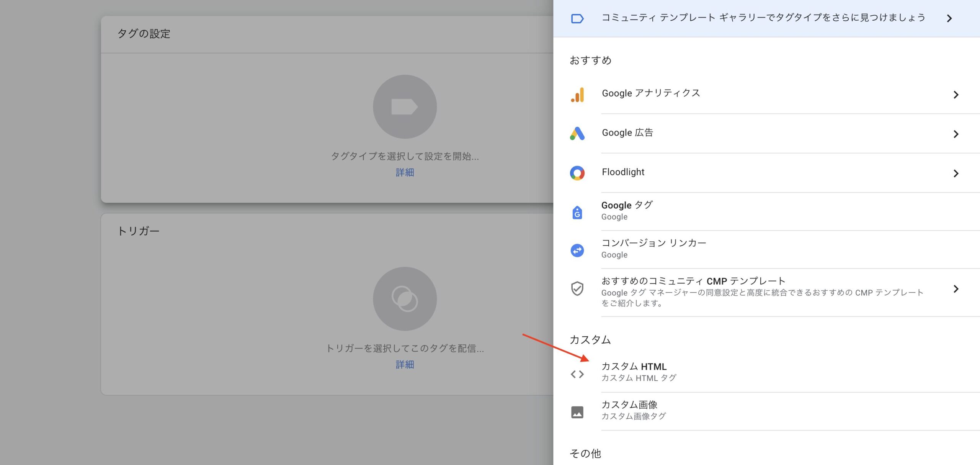Expand Google 広告 with its chevron arrow
The width and height of the screenshot is (980, 465).
click(956, 134)
